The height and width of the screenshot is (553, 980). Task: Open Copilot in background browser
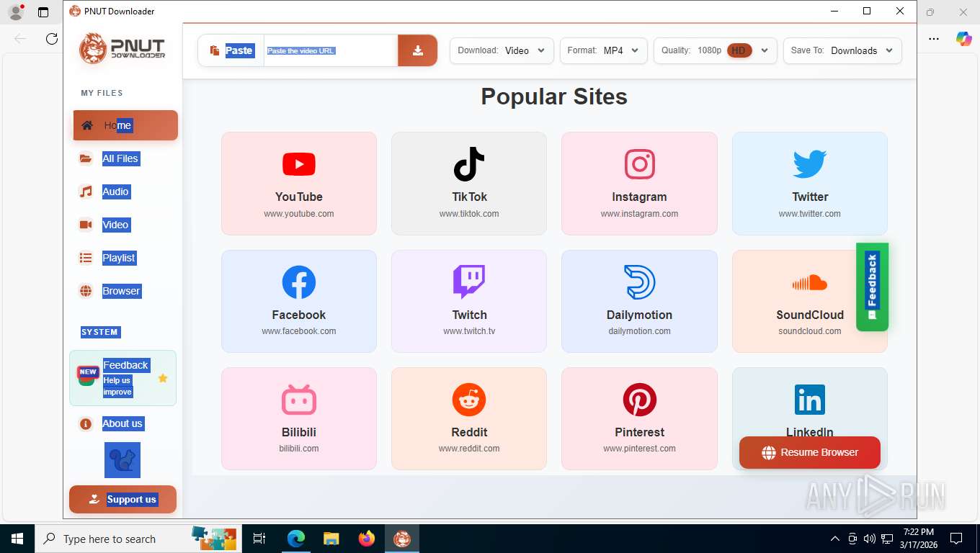[x=964, y=39]
